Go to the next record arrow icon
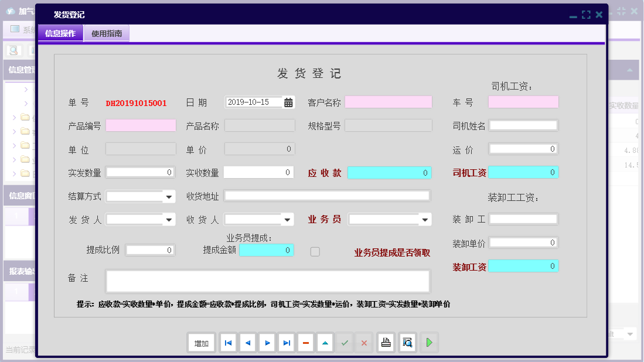 267,343
